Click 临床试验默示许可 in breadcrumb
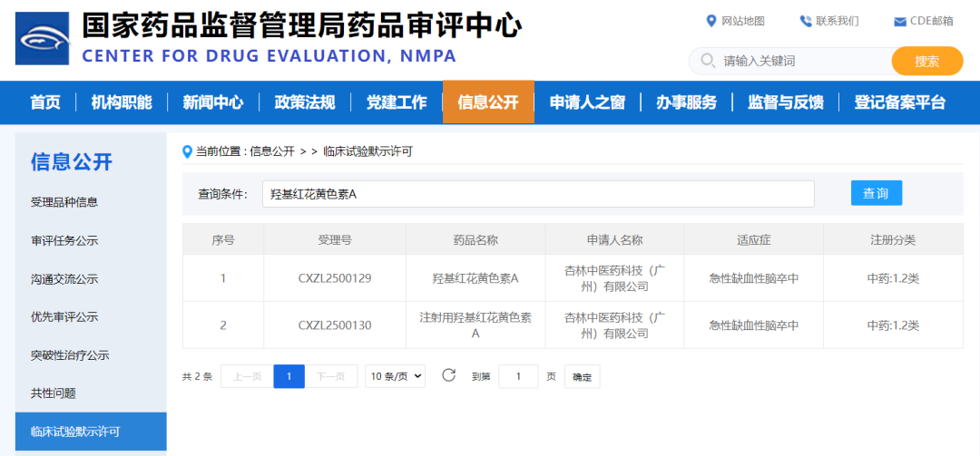 367,151
